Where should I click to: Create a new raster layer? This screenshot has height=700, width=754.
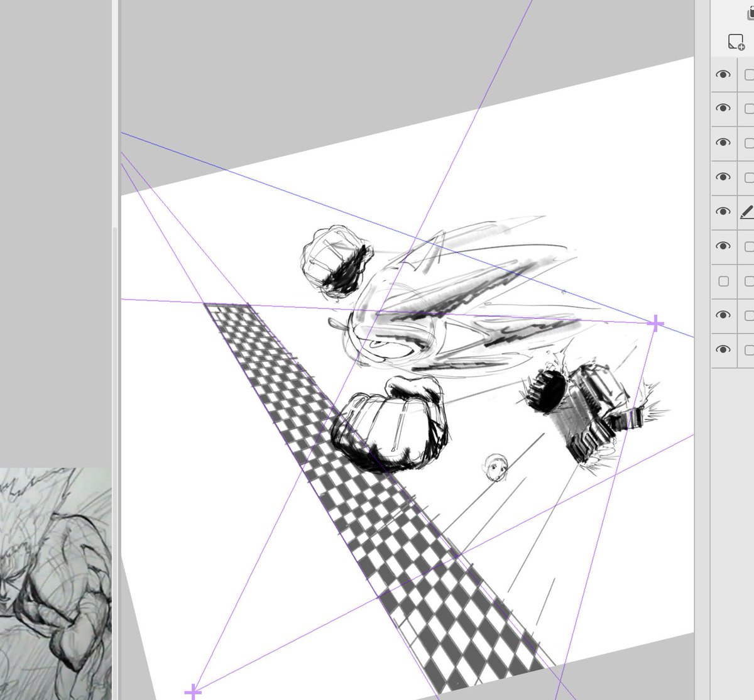tap(736, 42)
